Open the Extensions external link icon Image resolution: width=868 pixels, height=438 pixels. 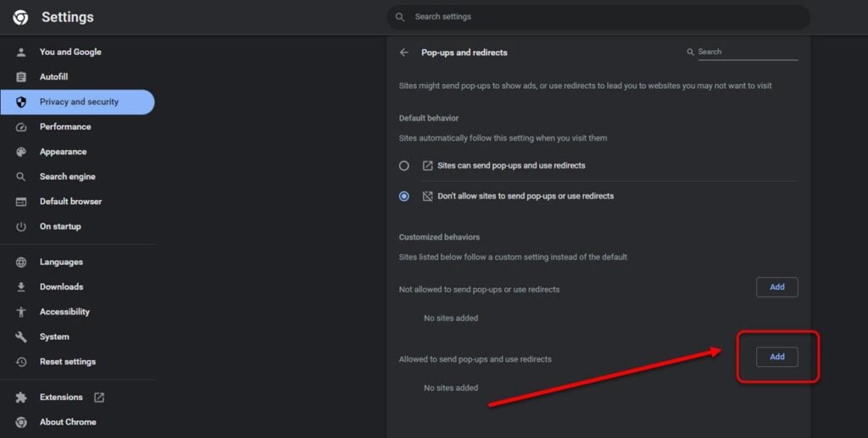point(99,397)
